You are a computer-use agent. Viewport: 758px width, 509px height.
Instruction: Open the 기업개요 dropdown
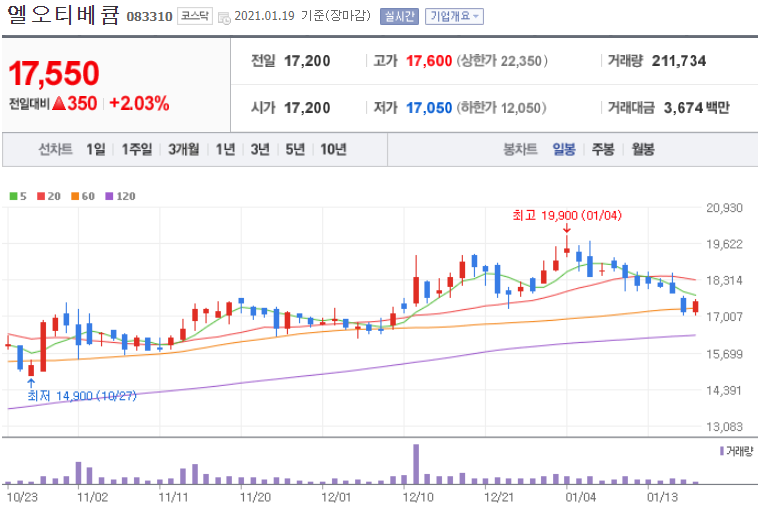454,16
